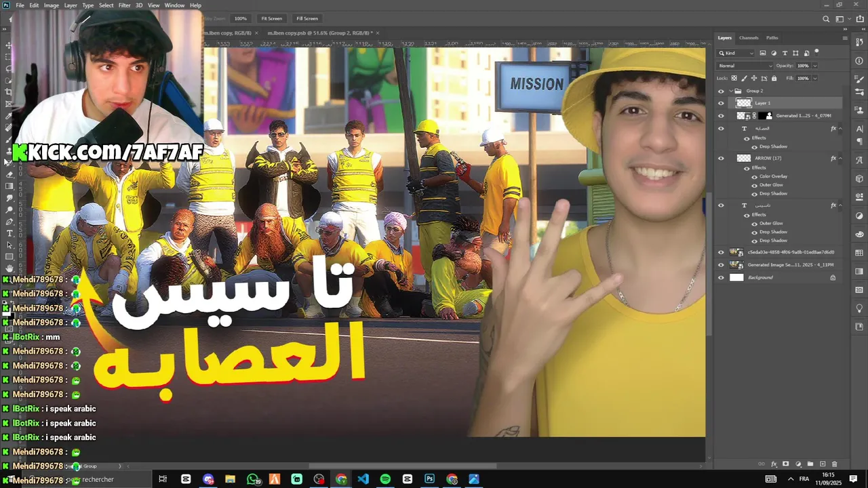Filter layers by shape layers icon

[795, 53]
